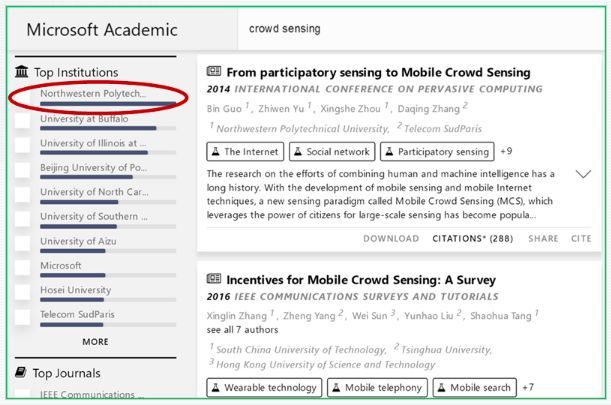Open Tsinghua University affiliation link
Screen dimensions: 611x405
coord(446,349)
